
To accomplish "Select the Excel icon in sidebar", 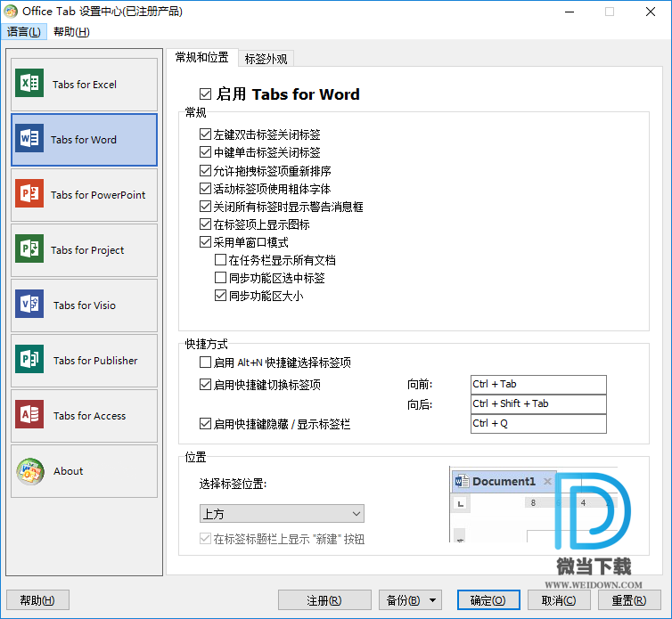I will tap(29, 83).
